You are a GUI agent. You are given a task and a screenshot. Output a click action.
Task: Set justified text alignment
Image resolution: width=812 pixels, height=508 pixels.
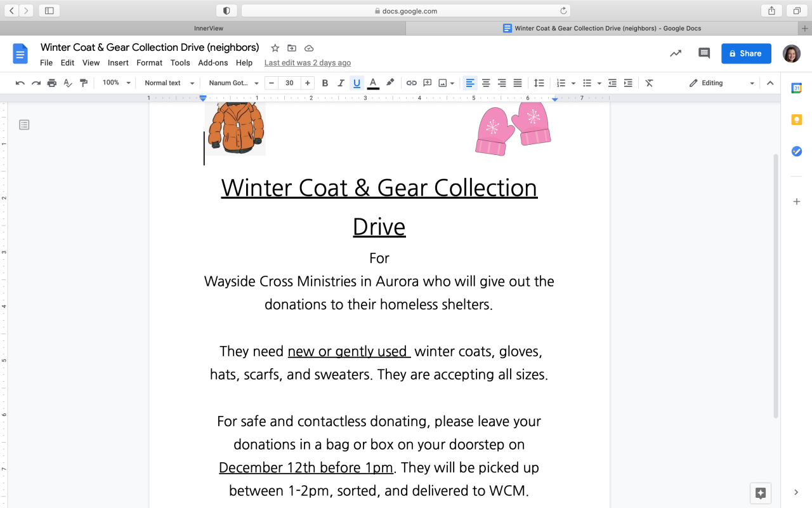(518, 83)
